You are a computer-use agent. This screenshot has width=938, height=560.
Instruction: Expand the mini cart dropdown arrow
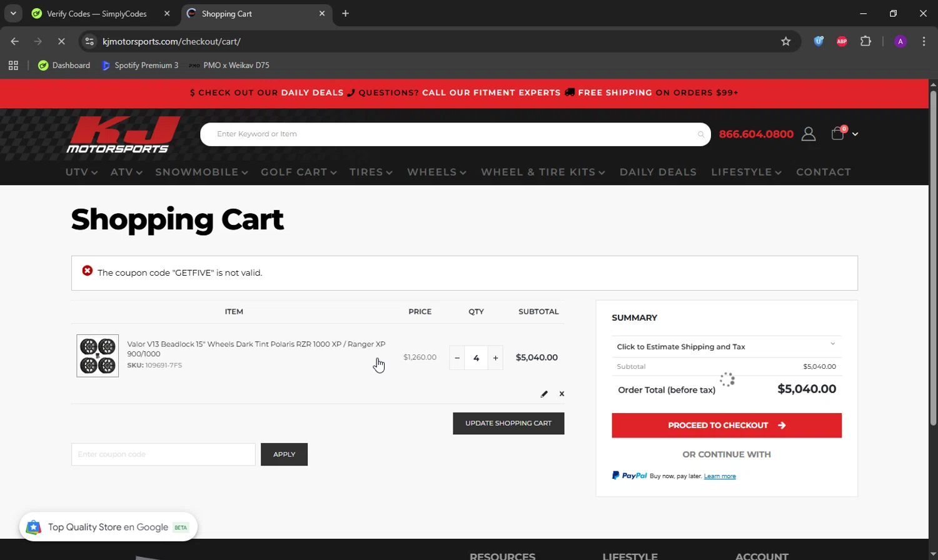point(855,134)
